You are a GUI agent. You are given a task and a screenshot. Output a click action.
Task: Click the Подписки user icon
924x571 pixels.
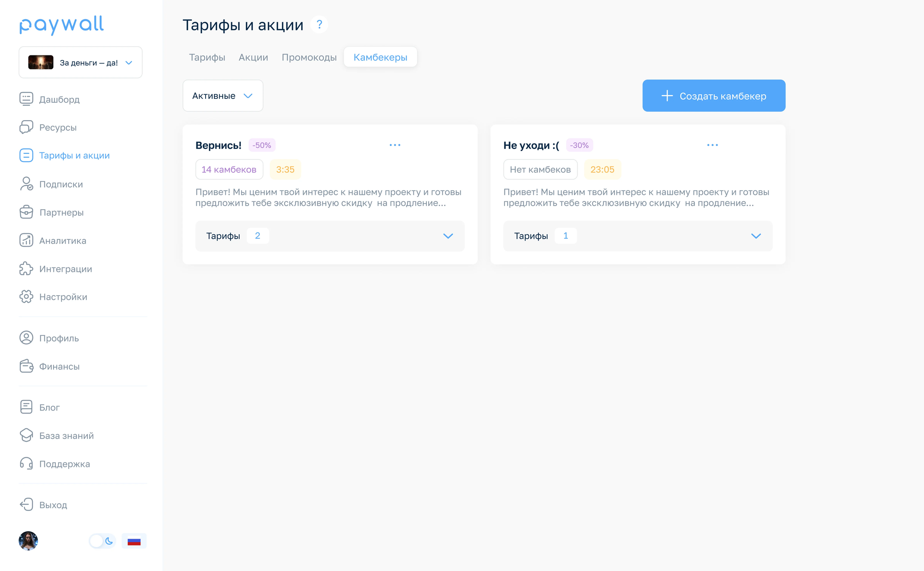tap(26, 184)
